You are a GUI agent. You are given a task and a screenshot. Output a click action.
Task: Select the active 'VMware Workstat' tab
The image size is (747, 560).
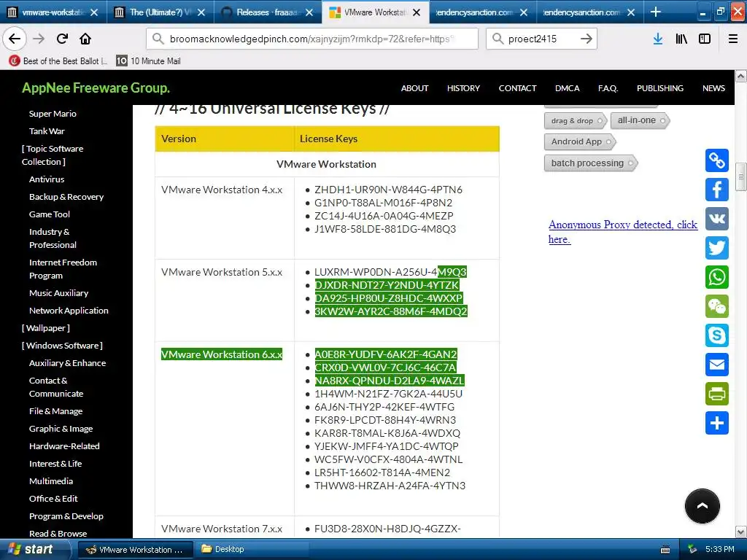click(376, 12)
